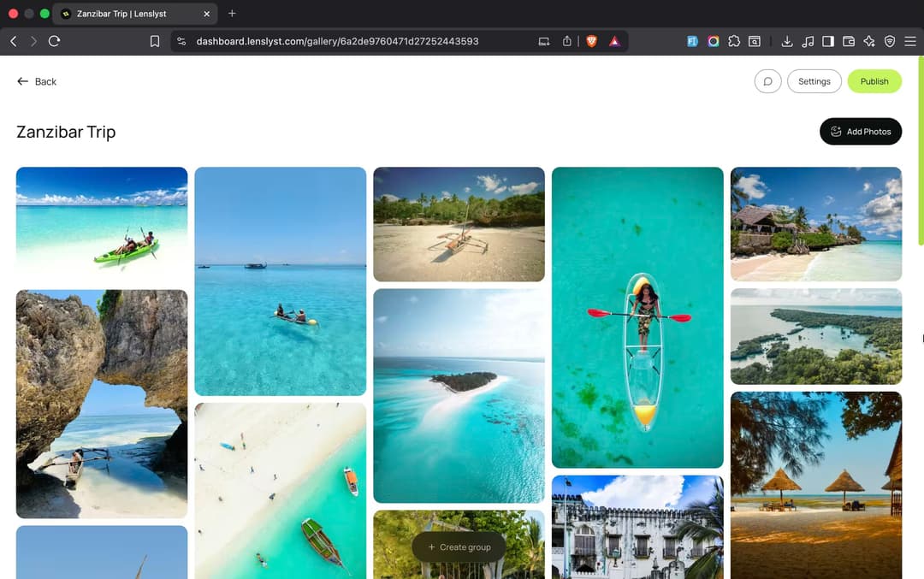
Task: Open the browser downloads icon
Action: pos(787,41)
